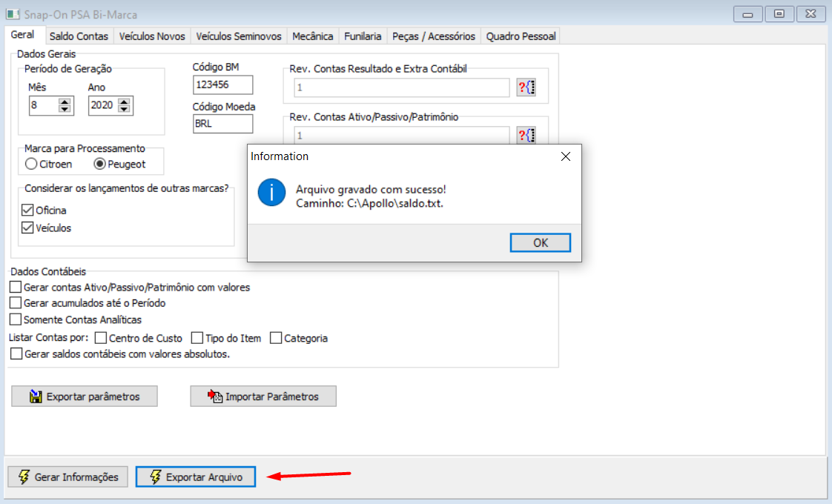Switch to the Saldo Contas tab
This screenshot has height=504, width=832.
point(79,36)
